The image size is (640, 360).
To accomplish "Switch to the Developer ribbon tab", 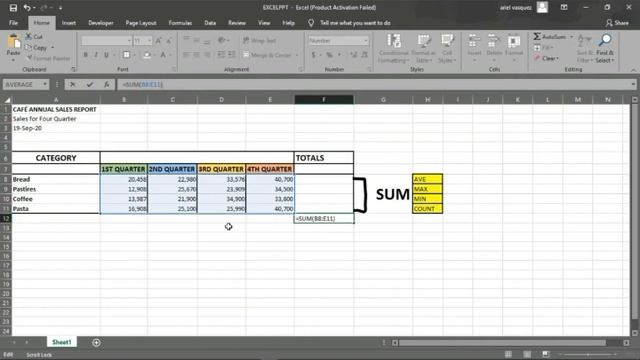I will click(x=101, y=23).
